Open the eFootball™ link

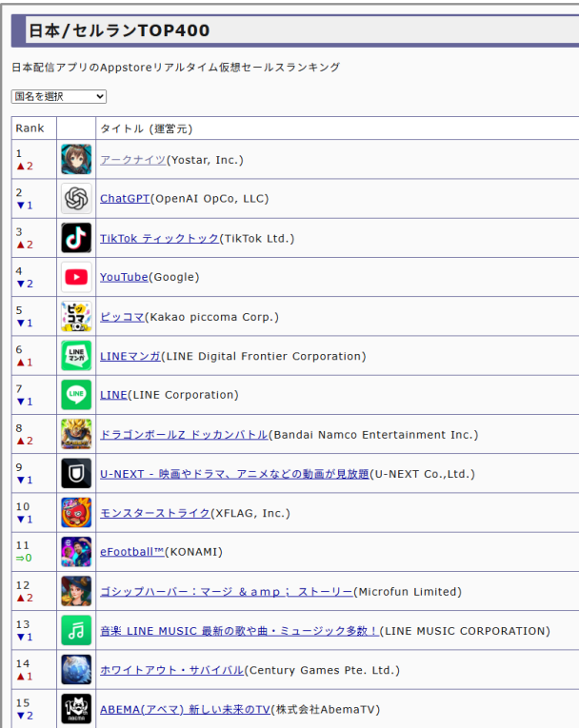point(132,552)
